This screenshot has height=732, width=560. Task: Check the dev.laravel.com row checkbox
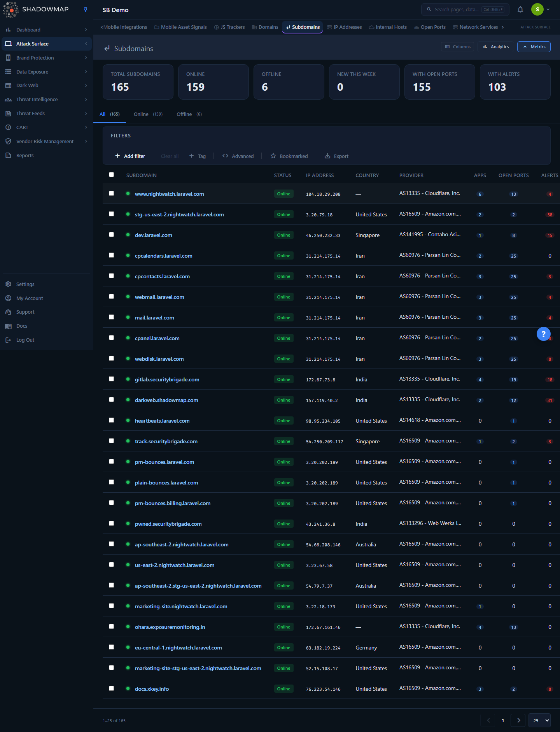point(112,235)
